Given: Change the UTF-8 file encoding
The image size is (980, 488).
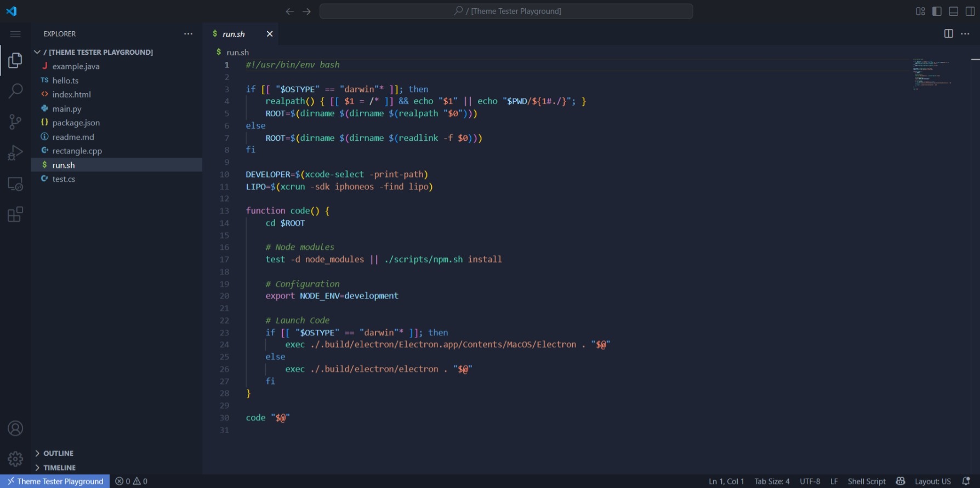Looking at the screenshot, I should (x=810, y=481).
